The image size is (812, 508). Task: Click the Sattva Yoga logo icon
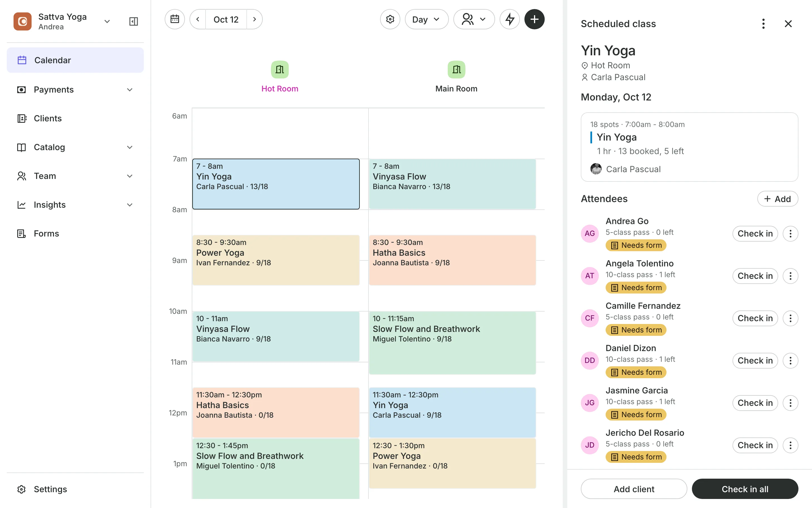23,21
